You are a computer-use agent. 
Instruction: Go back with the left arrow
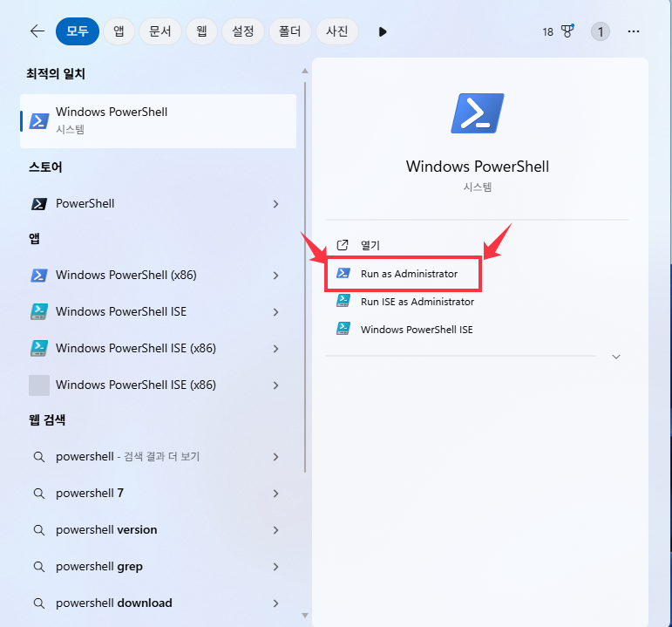point(37,31)
